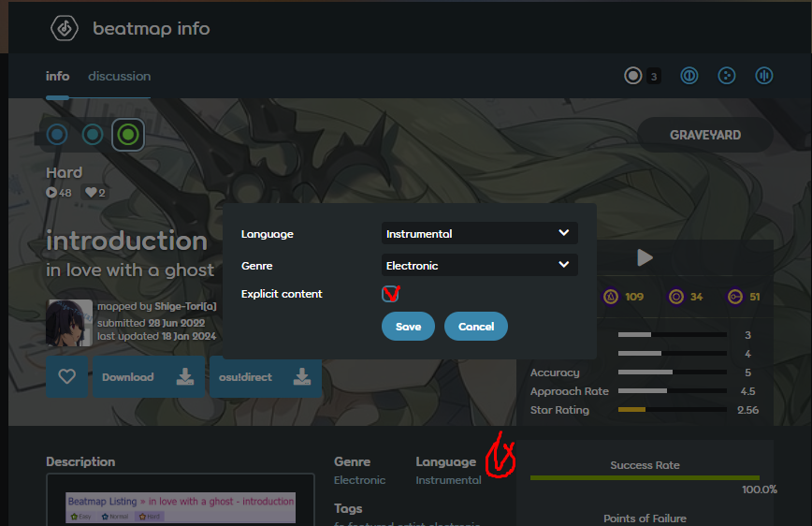Click the 100.0% success rate value
This screenshot has height=526, width=812.
point(760,489)
